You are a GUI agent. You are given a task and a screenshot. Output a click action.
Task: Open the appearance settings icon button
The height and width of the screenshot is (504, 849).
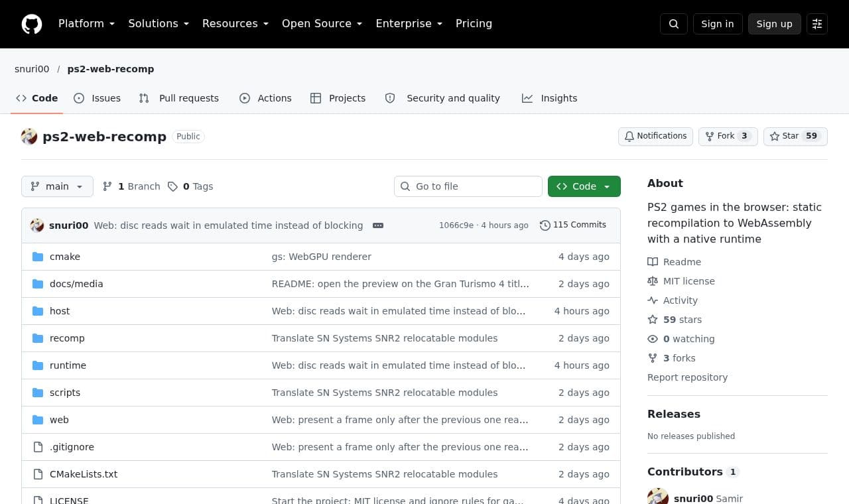click(817, 24)
